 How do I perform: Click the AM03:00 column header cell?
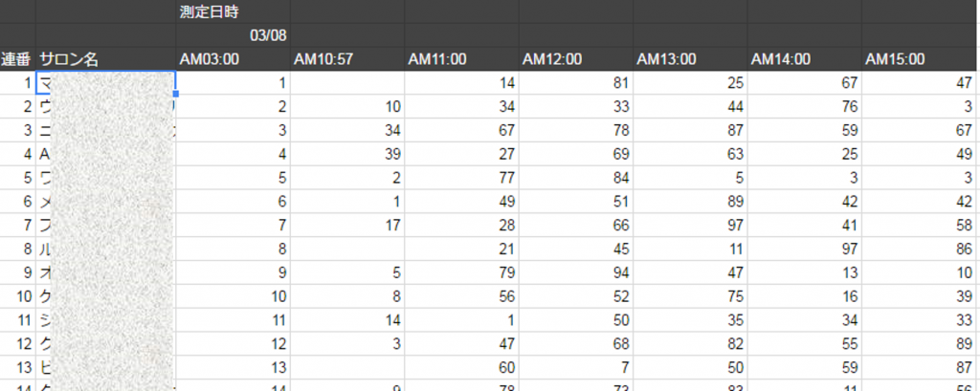[233, 59]
